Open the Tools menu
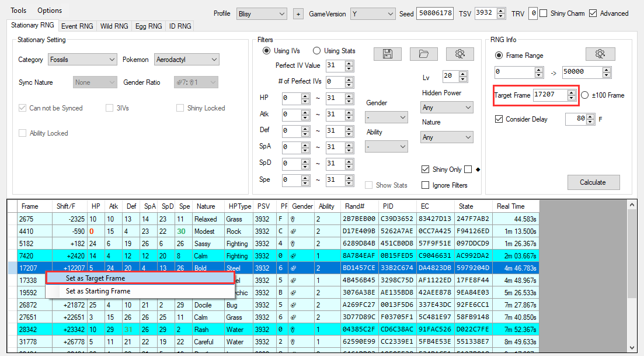Screen dimensions: 644x356 (19, 11)
